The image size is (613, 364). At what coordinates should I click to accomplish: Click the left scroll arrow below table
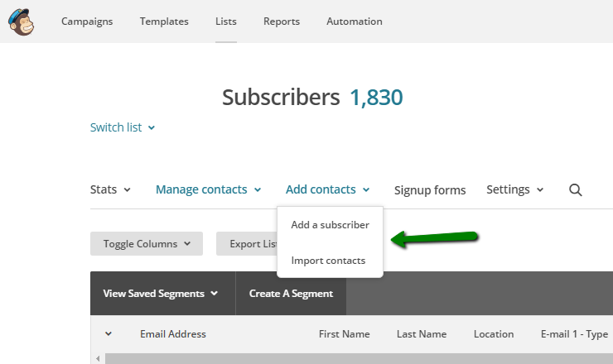pyautogui.click(x=98, y=358)
